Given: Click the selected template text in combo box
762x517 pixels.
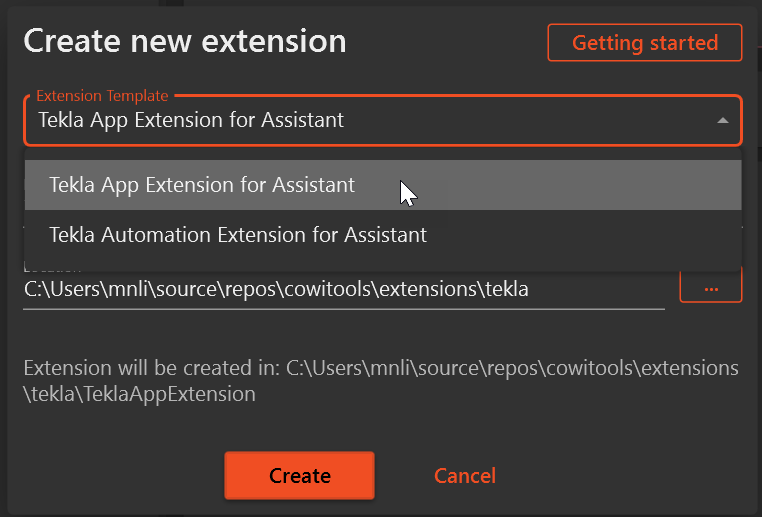Looking at the screenshot, I should tap(191, 120).
